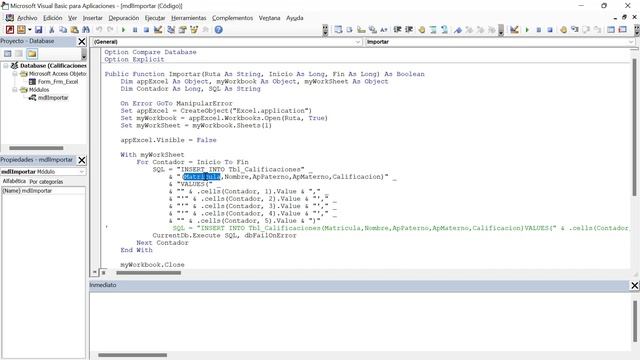
Task: Click the Debug toolbar green run icon
Action: 527,30
